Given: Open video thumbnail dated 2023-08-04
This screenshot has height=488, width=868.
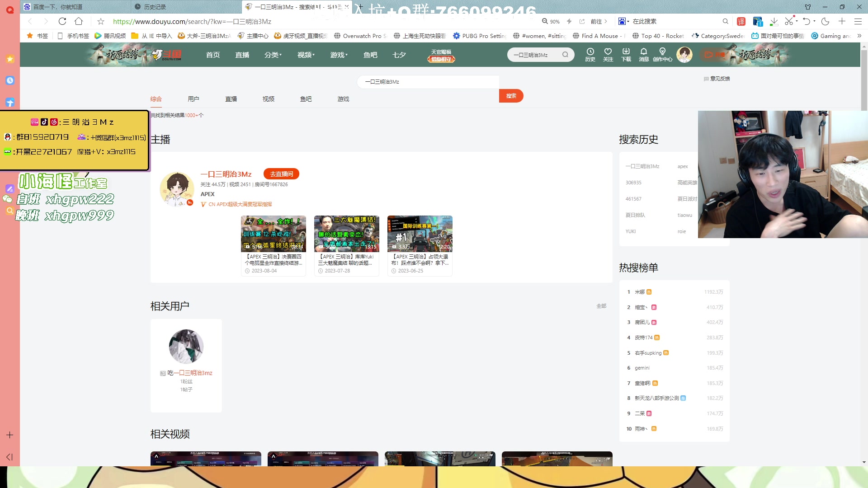Looking at the screenshot, I should pyautogui.click(x=274, y=234).
